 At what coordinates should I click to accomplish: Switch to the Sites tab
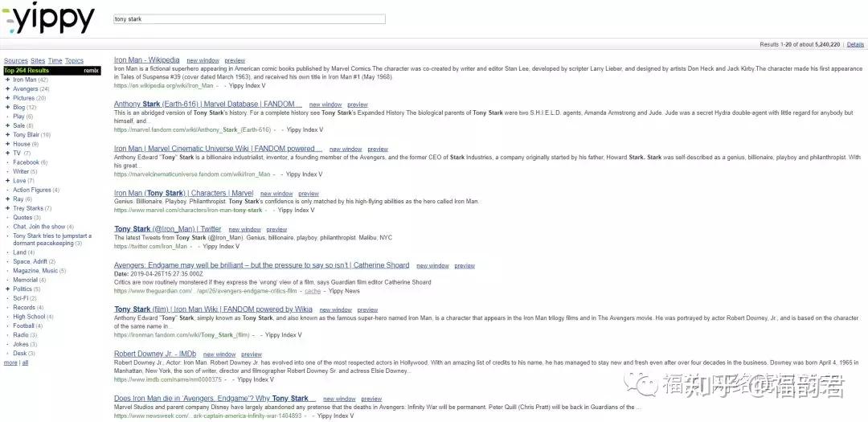coord(38,61)
